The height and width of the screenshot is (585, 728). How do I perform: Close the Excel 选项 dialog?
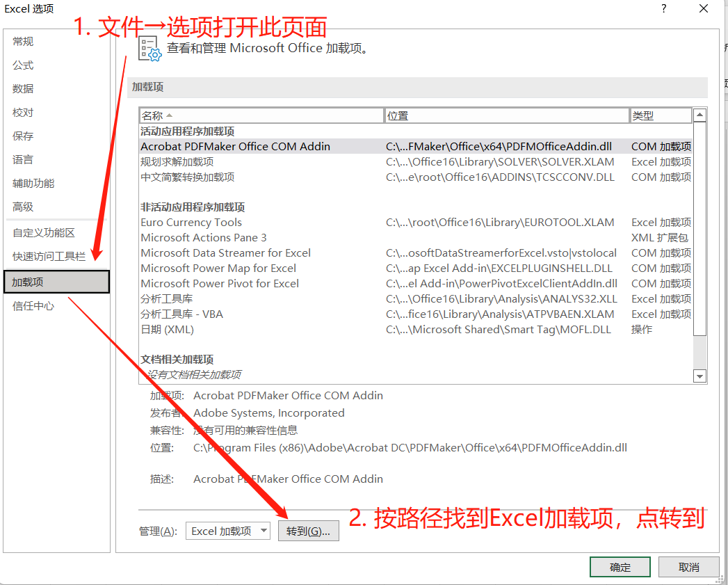point(704,8)
